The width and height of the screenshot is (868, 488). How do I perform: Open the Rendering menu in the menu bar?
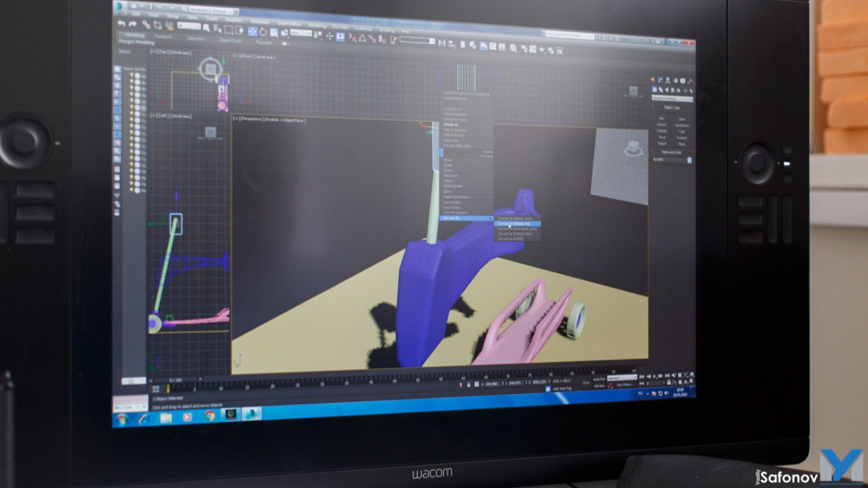point(317,26)
